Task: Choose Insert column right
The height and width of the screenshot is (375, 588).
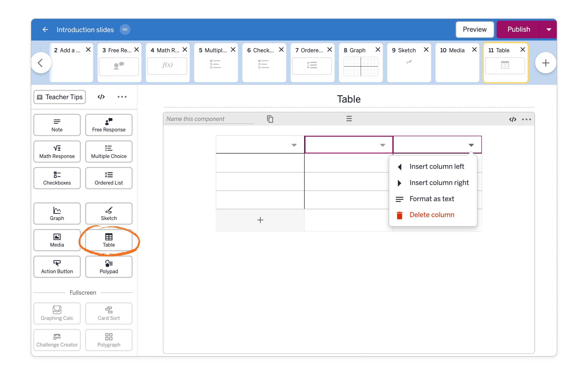Action: click(x=433, y=183)
